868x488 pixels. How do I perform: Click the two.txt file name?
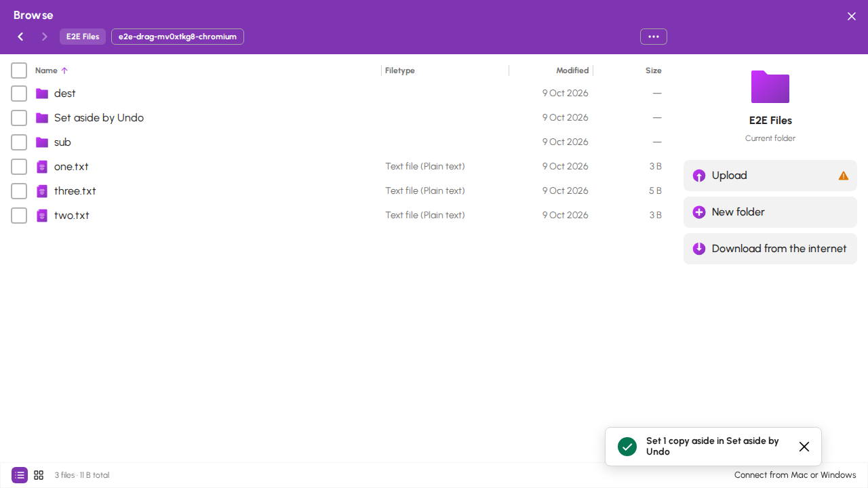72,216
